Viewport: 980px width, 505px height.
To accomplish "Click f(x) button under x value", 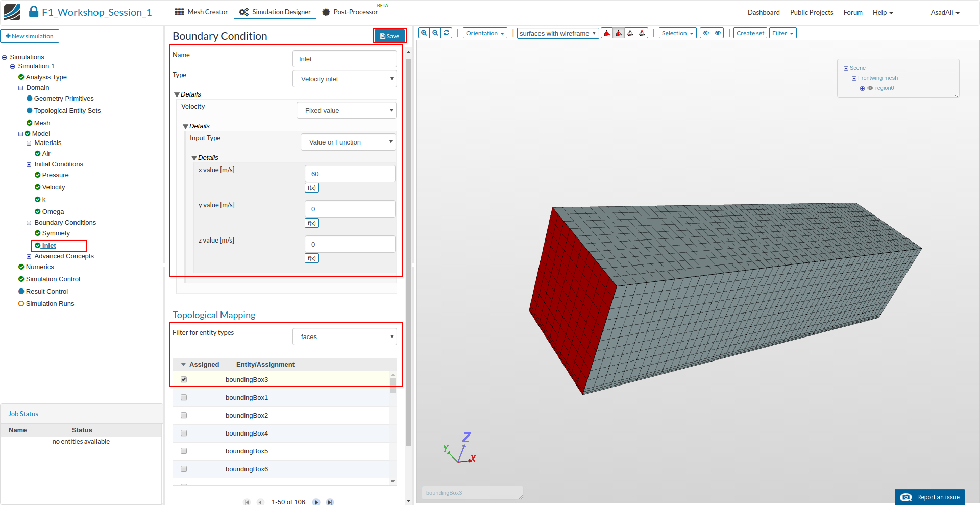I will point(312,188).
